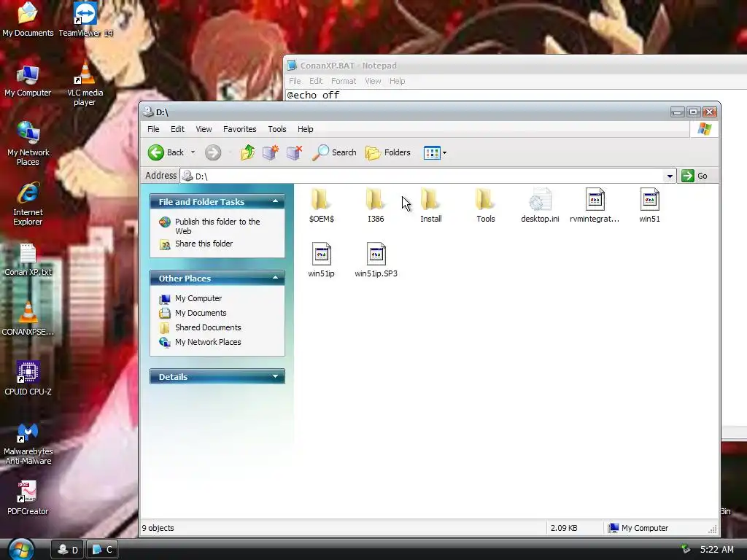Select the win51 file

click(x=649, y=205)
